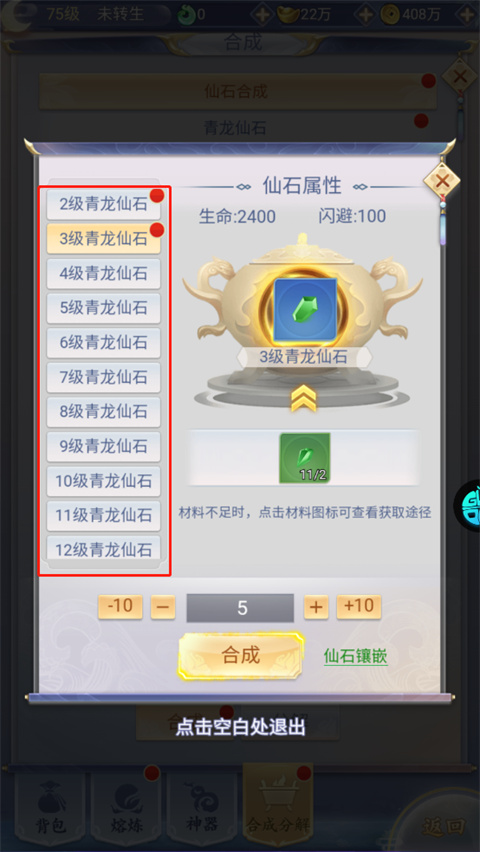This screenshot has height=852, width=480.
Task: Increase quantity with the plus button
Action: click(x=316, y=607)
